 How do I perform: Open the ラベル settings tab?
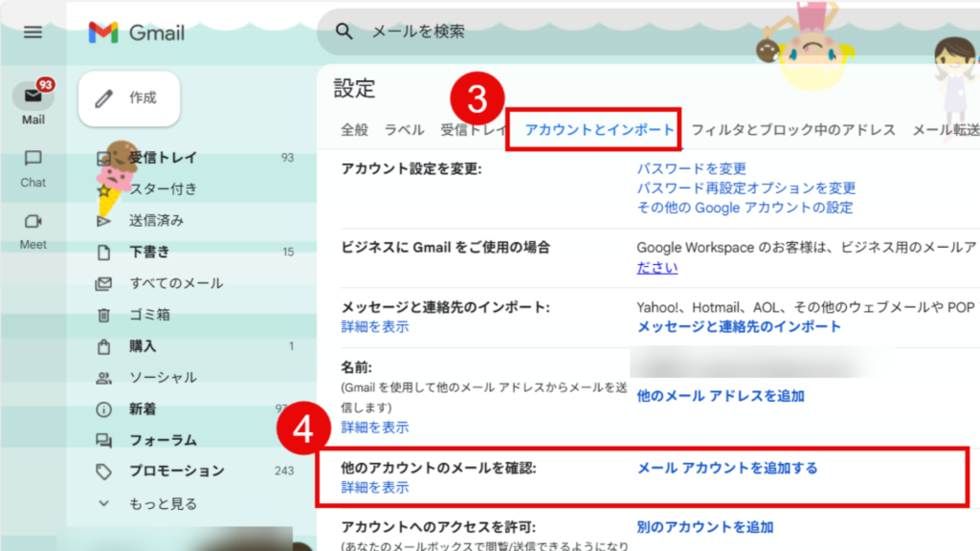click(x=404, y=130)
